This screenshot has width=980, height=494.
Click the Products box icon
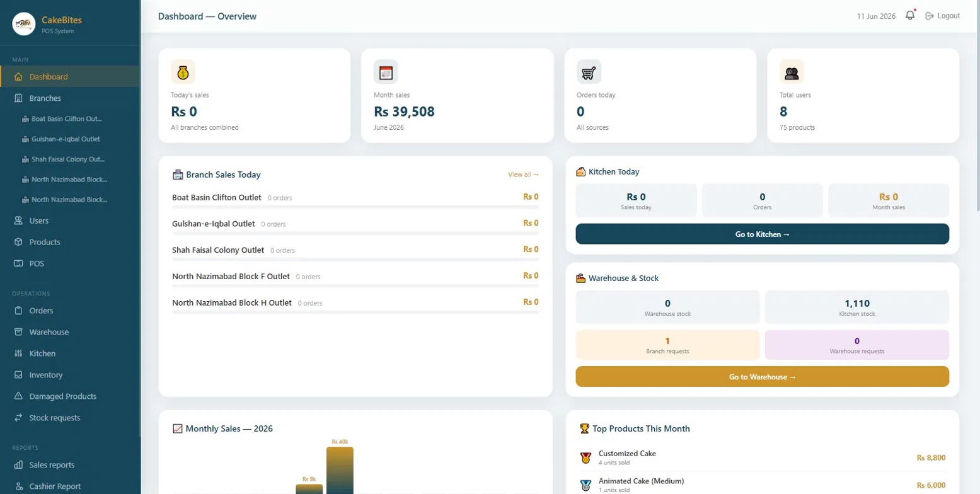point(18,242)
